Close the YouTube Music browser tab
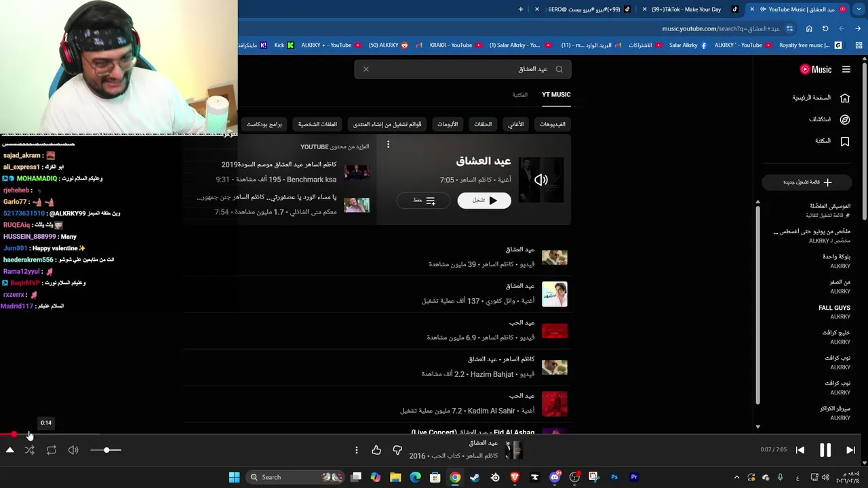Viewport: 868px width, 488px height. 751,9
